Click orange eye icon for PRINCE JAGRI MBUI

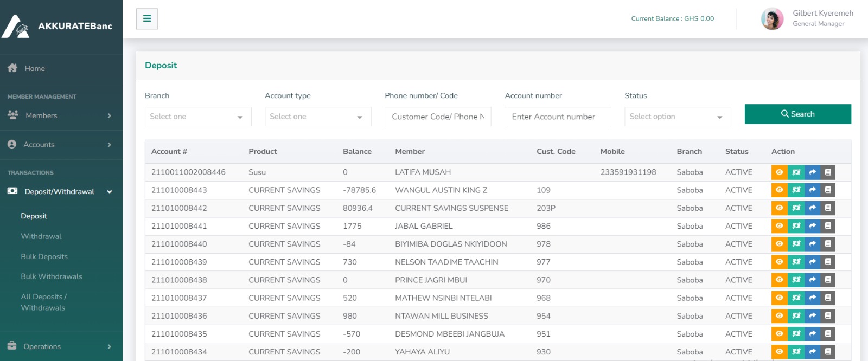pos(779,280)
